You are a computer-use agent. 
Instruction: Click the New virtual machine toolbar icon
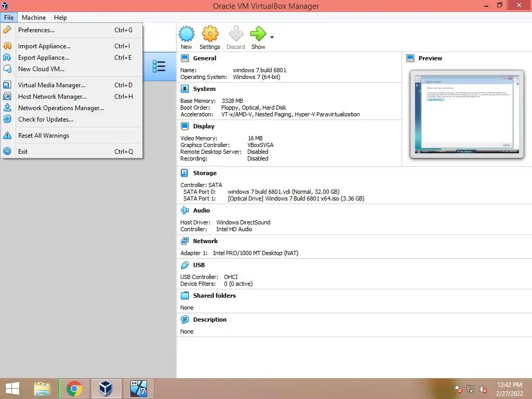tap(187, 34)
